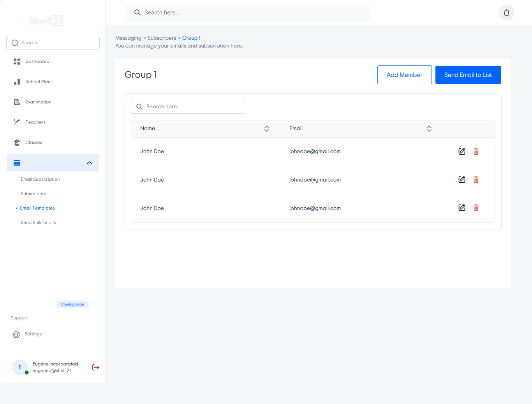Click johndoe@gmail.com in the first row
The image size is (532, 404).
(315, 152)
